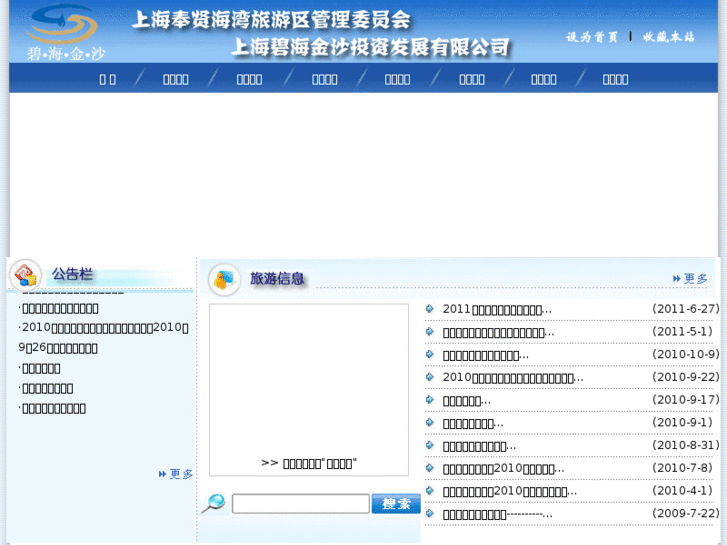This screenshot has height=545, width=727.
Task: Open the news article dated 2010-9-1
Action: 473,423
